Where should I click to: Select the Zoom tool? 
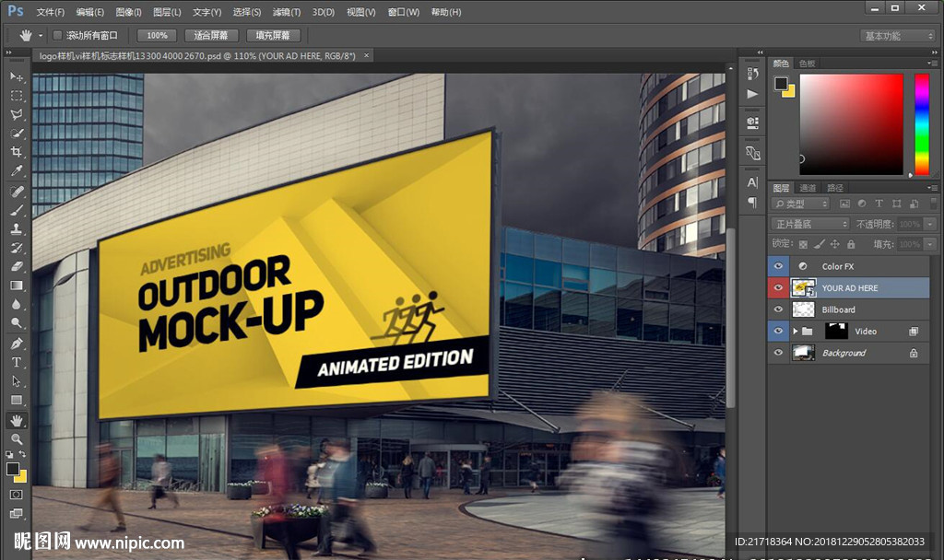pos(17,439)
